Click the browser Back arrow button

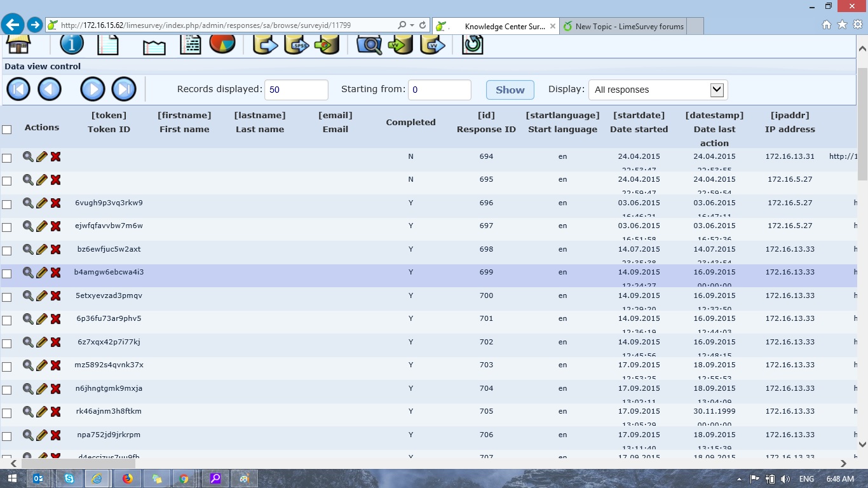pyautogui.click(x=12, y=25)
